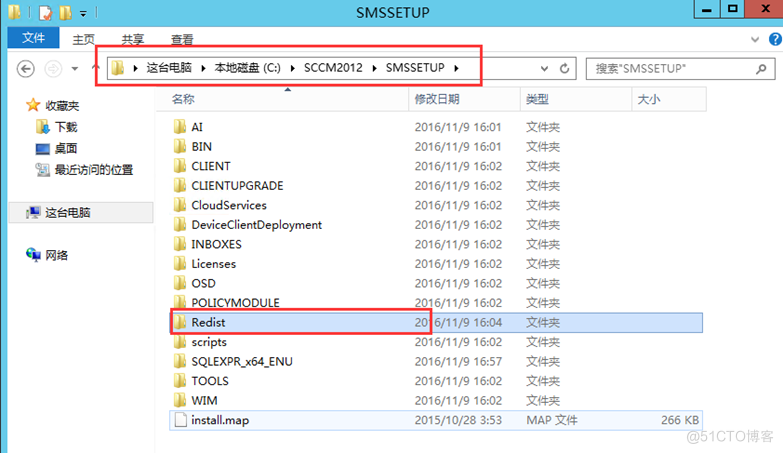
Task: Select 下载 label in navigation pane
Action: (66, 127)
